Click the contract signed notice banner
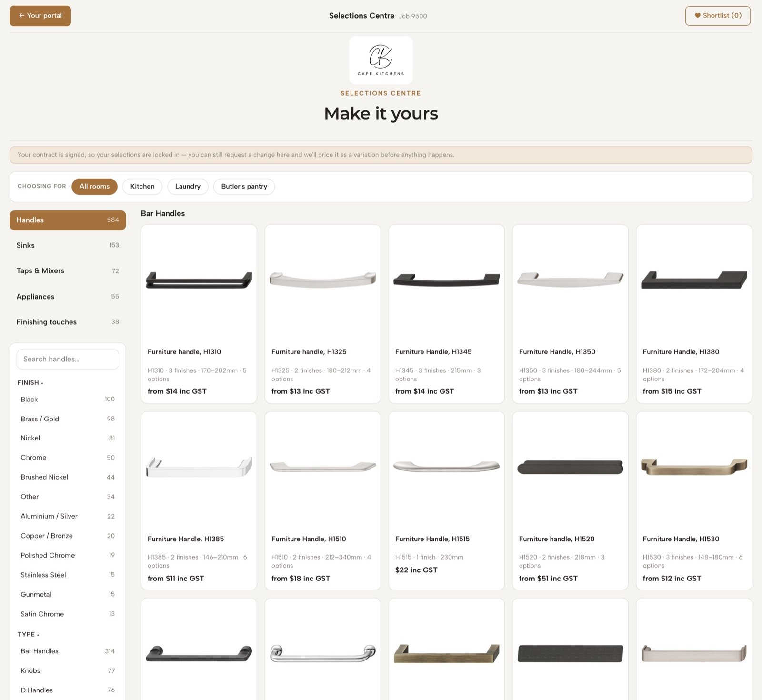 click(381, 155)
